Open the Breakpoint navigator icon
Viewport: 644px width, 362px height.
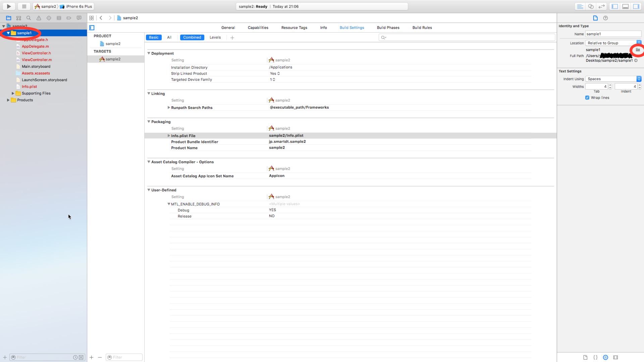(x=69, y=18)
